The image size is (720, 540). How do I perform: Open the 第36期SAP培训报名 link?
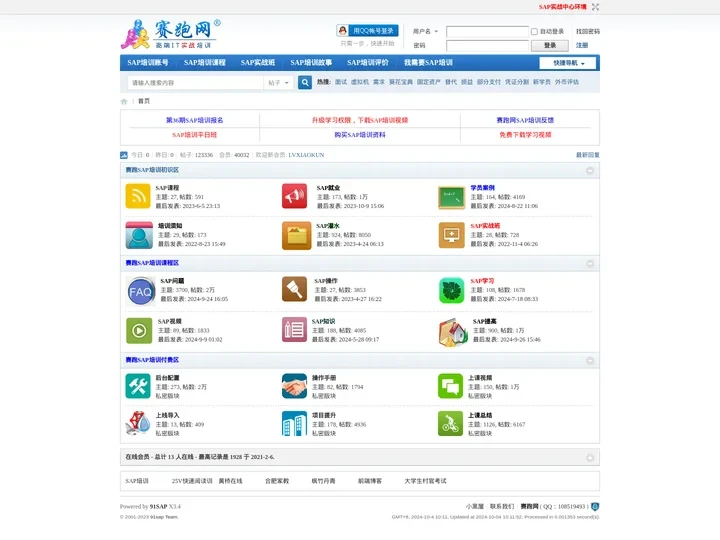[195, 120]
